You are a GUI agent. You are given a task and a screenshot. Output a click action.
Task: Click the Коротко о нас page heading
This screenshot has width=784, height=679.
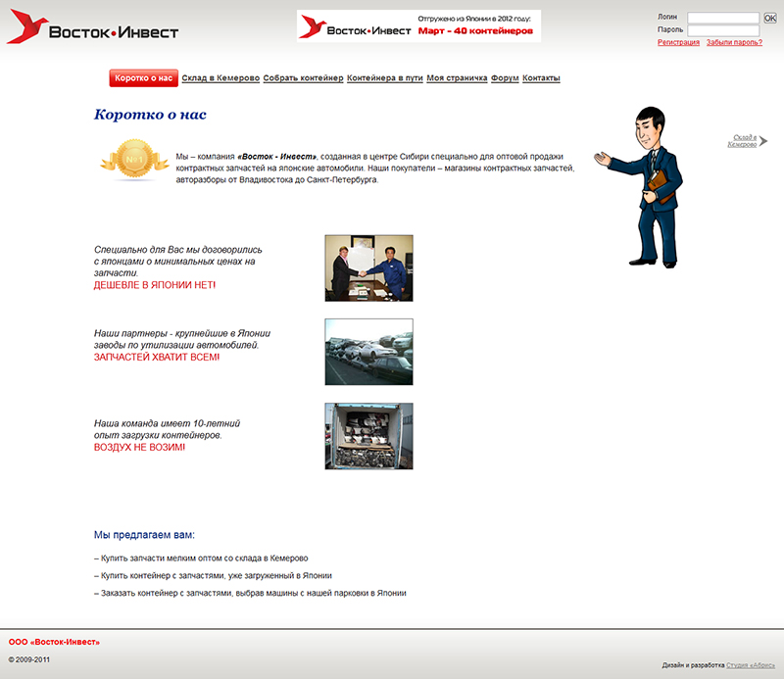coord(150,115)
